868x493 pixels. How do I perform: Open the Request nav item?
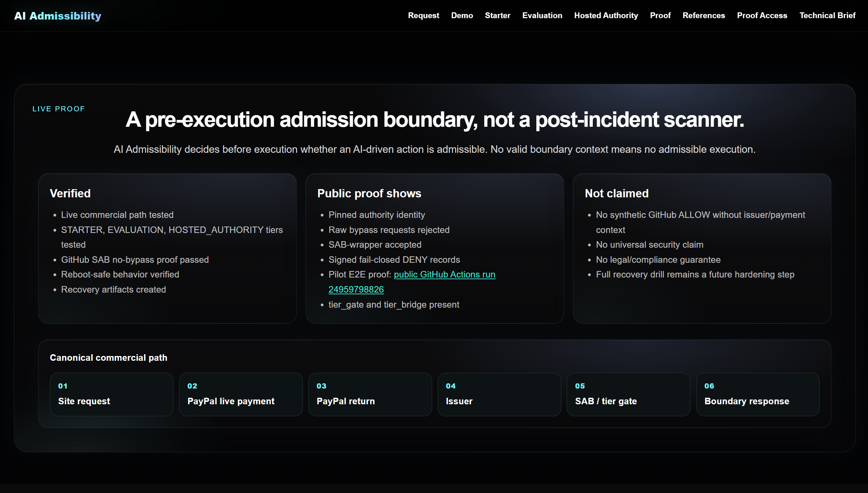tap(423, 15)
